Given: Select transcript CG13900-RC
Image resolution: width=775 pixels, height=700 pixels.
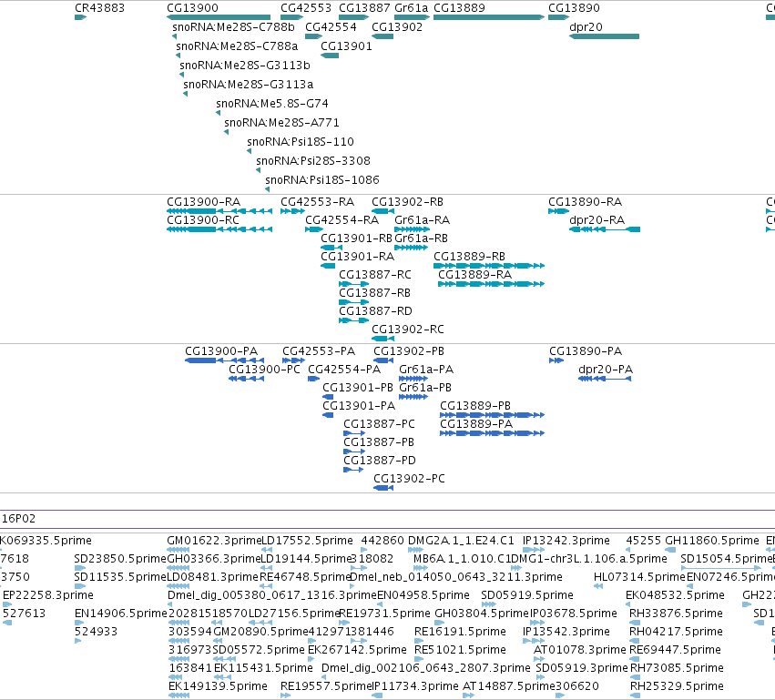Looking at the screenshot, I should [219, 229].
